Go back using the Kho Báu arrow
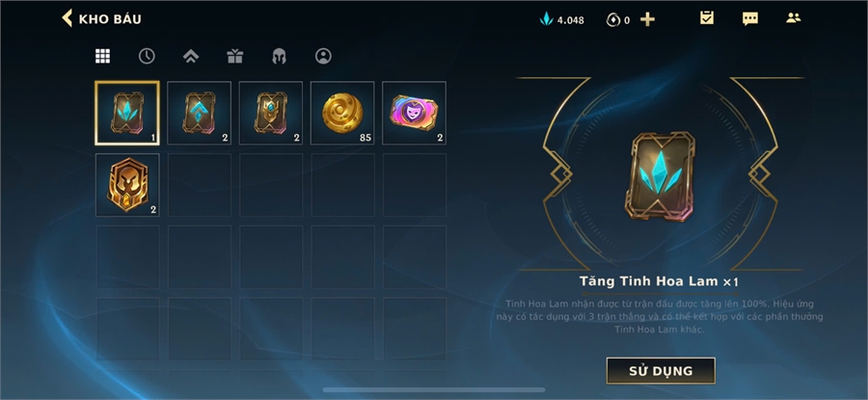 click(67, 18)
